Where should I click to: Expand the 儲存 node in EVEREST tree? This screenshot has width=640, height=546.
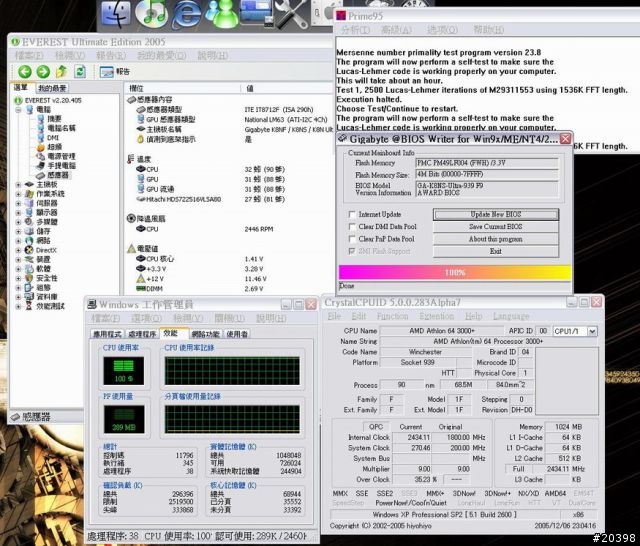click(x=18, y=231)
